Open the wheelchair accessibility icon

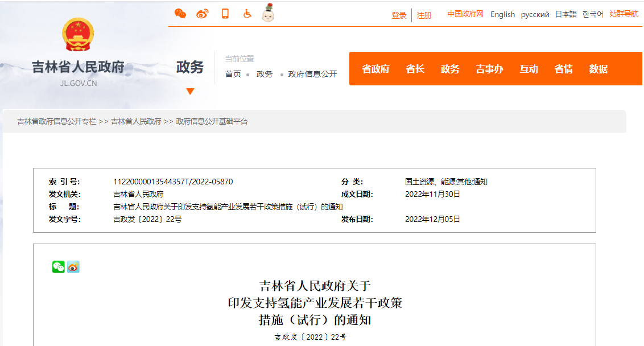point(247,14)
